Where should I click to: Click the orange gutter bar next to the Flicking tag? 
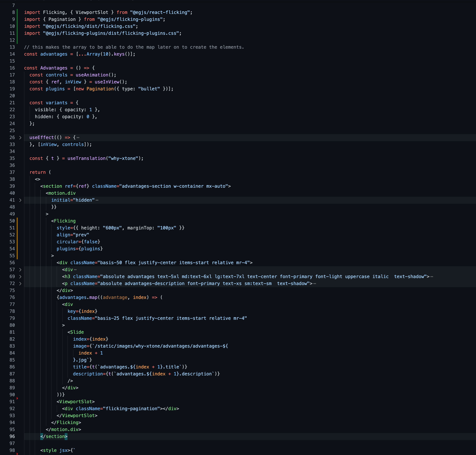17,238
